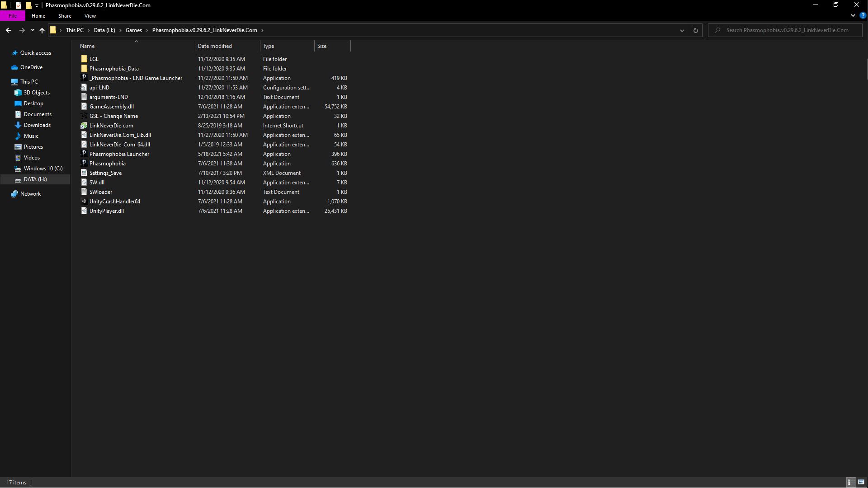Open the File menu
This screenshot has height=488, width=868.
[x=13, y=16]
